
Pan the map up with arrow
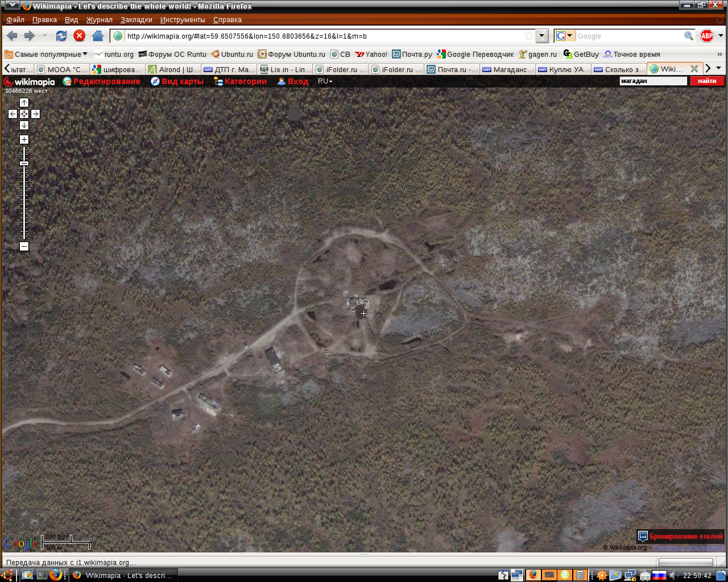pyautogui.click(x=24, y=103)
